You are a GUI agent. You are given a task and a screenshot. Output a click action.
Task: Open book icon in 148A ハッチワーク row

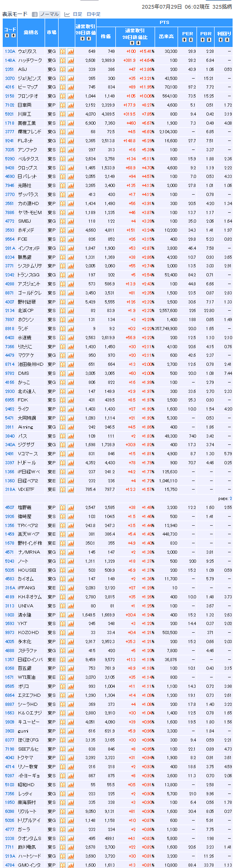[63, 61]
